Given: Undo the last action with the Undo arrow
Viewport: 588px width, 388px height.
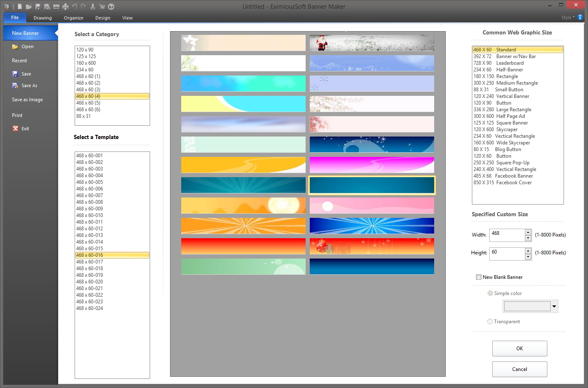Looking at the screenshot, I should (x=74, y=6).
